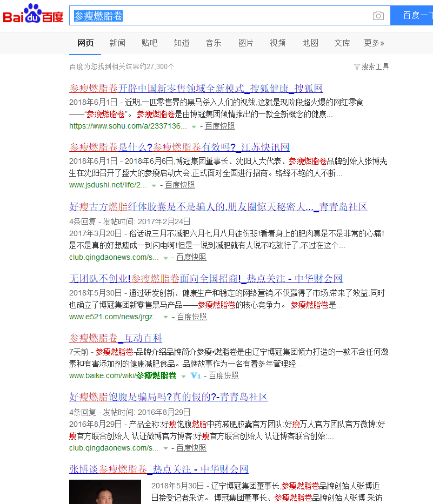The image size is (433, 504).
Task: Click the search tools filter icon
Action: [x=356, y=67]
